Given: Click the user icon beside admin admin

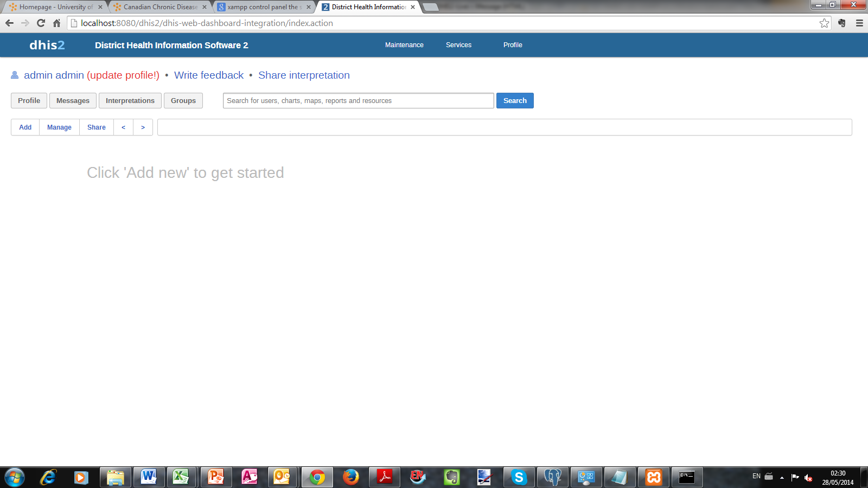Looking at the screenshot, I should (x=15, y=75).
